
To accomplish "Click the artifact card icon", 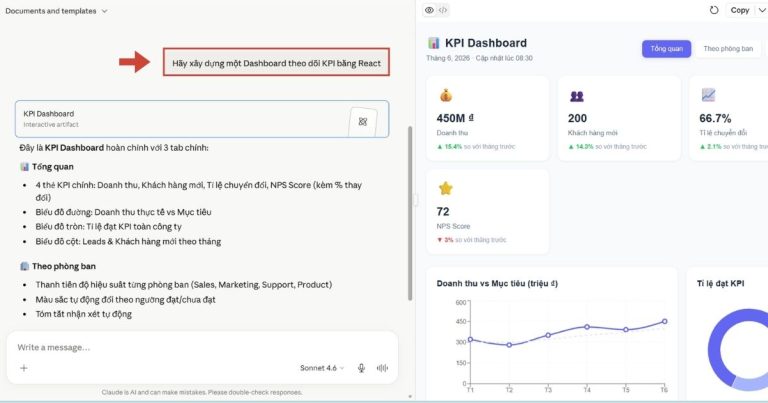I will pyautogui.click(x=362, y=121).
